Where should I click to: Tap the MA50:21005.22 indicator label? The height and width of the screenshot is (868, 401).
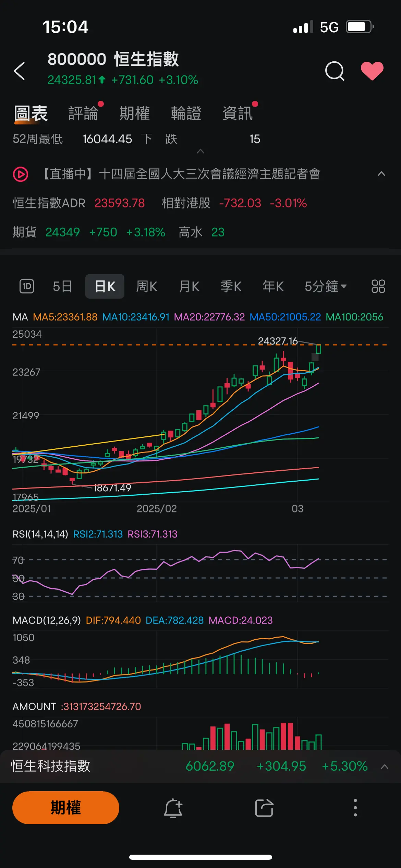click(x=285, y=317)
